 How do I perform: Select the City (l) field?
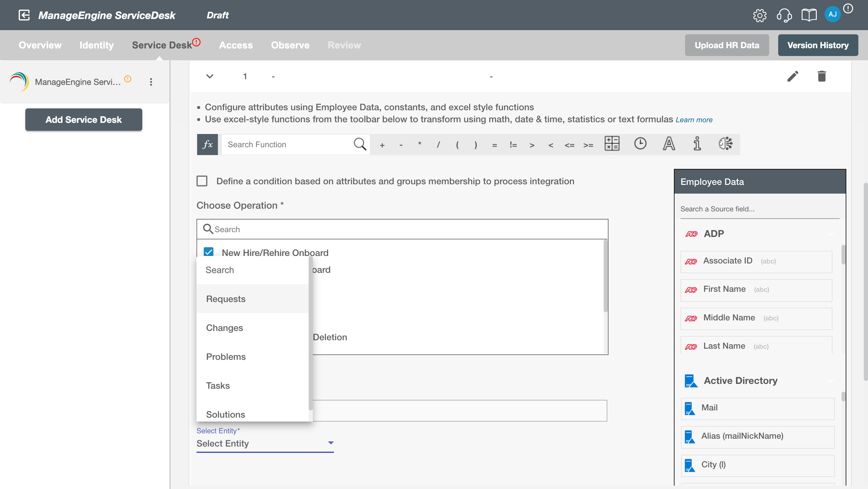(x=758, y=465)
